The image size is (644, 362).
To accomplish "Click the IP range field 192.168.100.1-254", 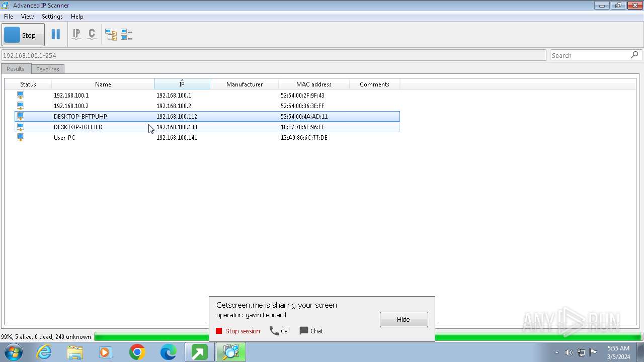I will coord(274,55).
